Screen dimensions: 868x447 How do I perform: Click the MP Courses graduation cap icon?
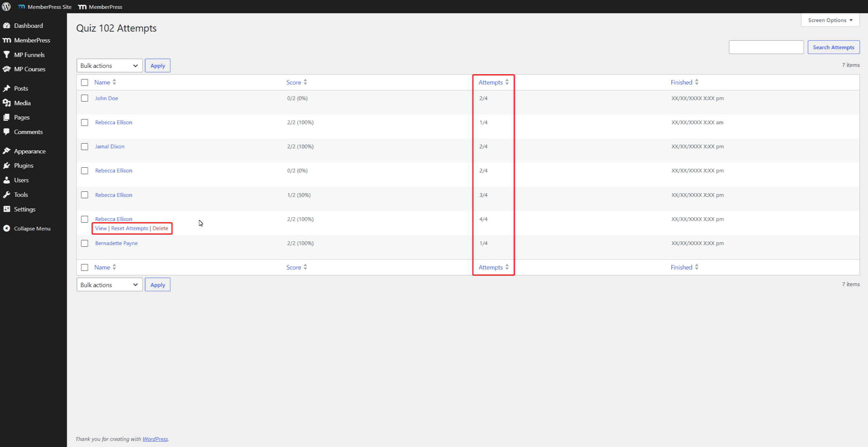(x=7, y=69)
